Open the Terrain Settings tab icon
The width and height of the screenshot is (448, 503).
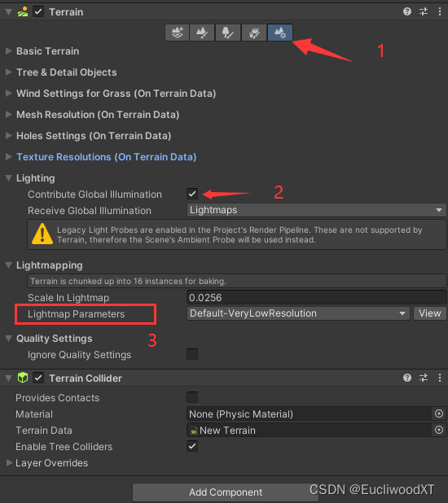(279, 33)
